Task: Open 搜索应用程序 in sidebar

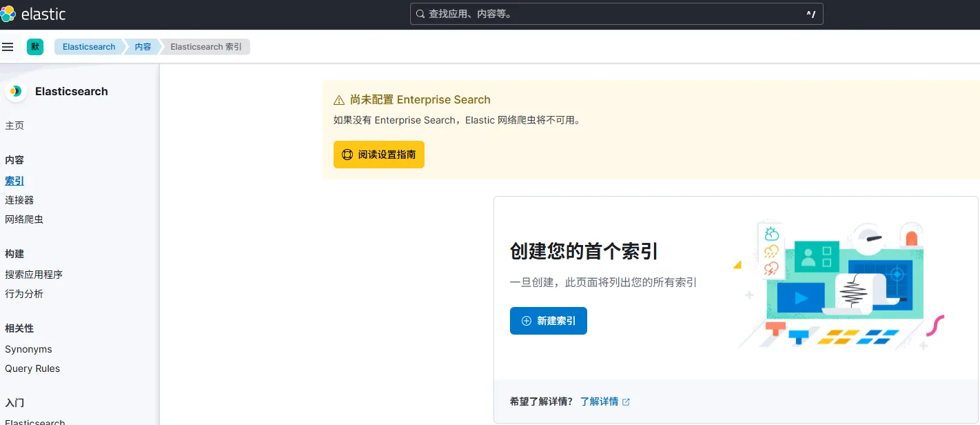Action: pos(34,275)
